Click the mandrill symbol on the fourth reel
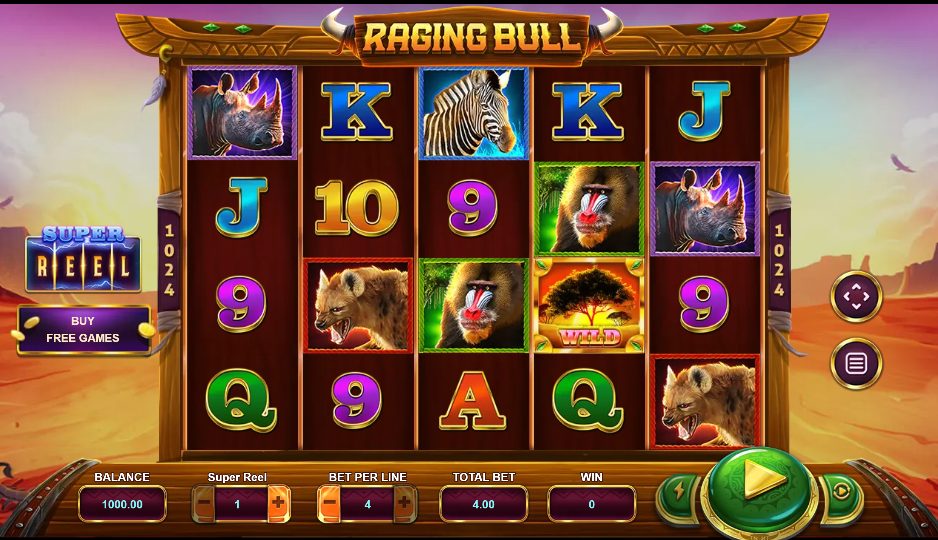 pos(589,209)
